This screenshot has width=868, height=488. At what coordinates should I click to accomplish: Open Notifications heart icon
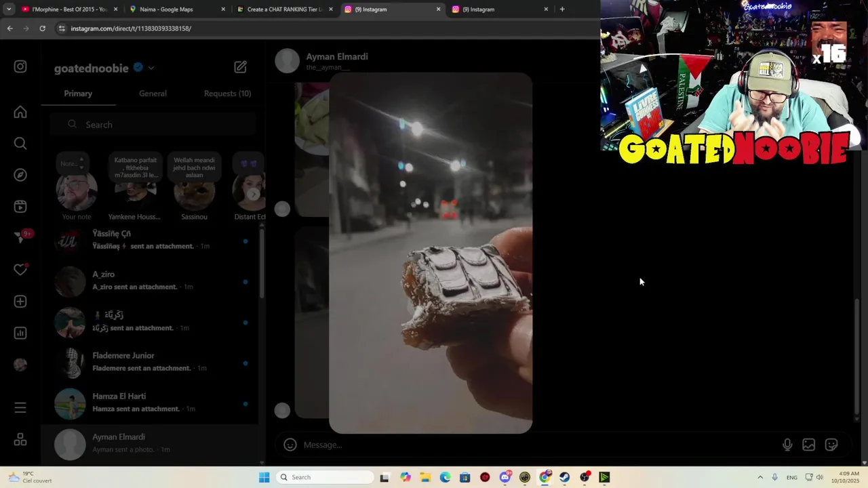(20, 270)
